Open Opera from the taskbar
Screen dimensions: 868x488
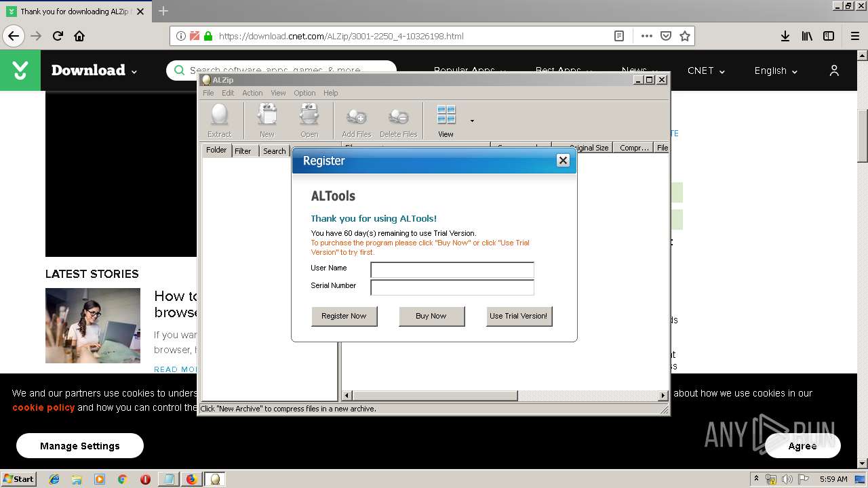coord(145,479)
